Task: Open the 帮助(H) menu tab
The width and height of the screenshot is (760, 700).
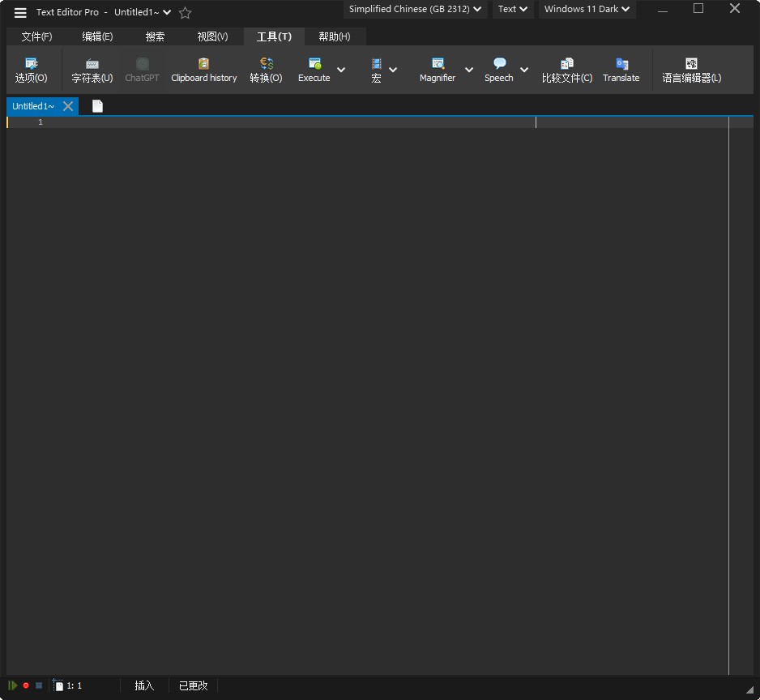Action: [335, 36]
